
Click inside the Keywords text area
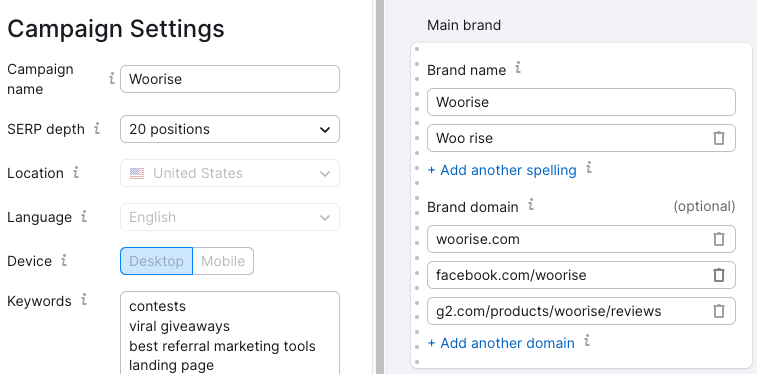(230, 333)
